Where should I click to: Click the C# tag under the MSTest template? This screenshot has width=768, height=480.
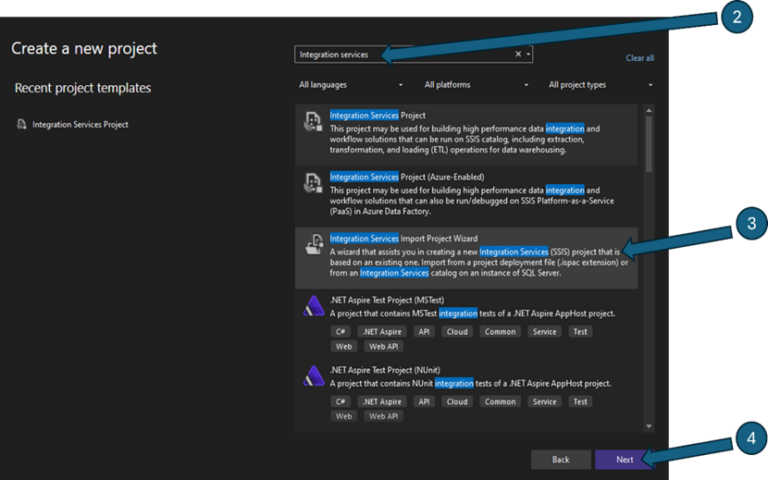[341, 331]
